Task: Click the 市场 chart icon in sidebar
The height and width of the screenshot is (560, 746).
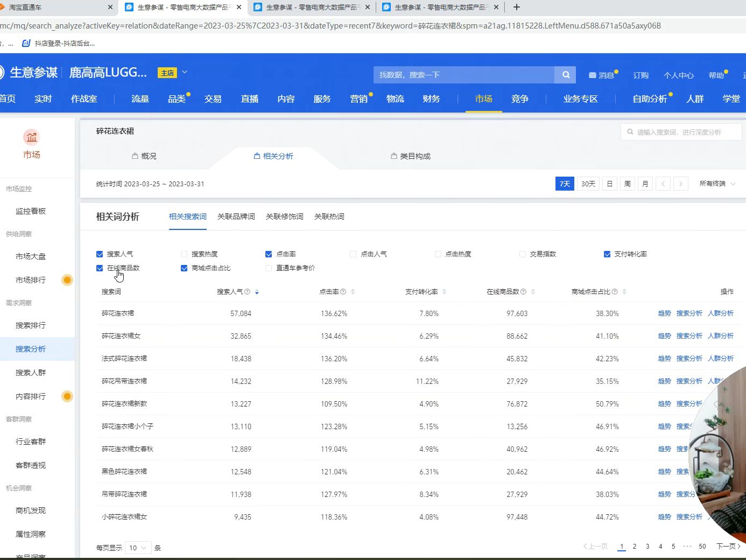Action: (32, 137)
